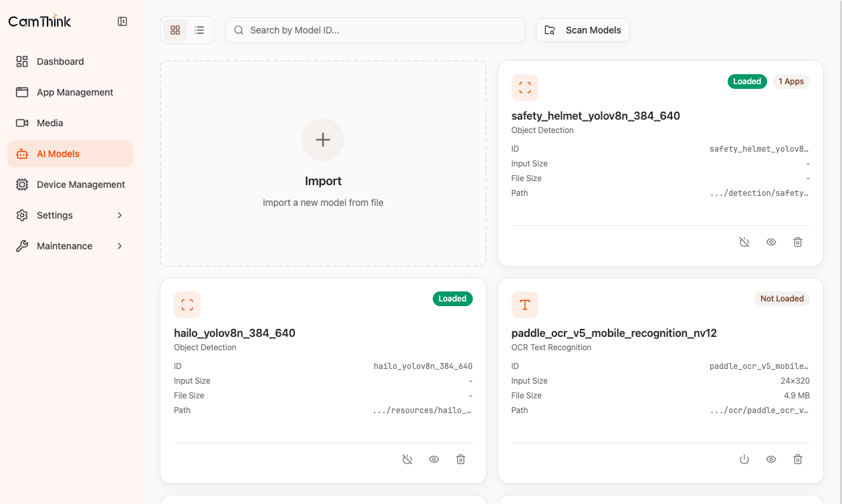The image size is (842, 504).
Task: Unload the safety_helmet_yolov8n_384_640 model
Action: tap(744, 242)
